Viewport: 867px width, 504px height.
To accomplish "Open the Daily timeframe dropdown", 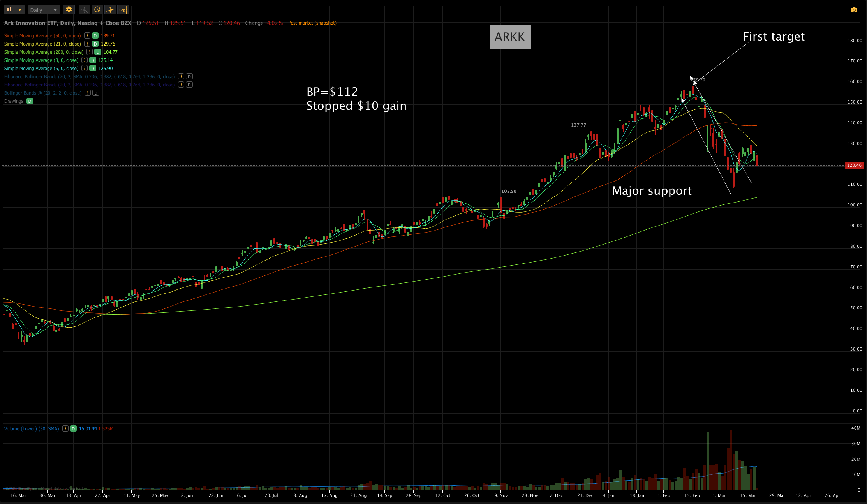I will point(44,10).
